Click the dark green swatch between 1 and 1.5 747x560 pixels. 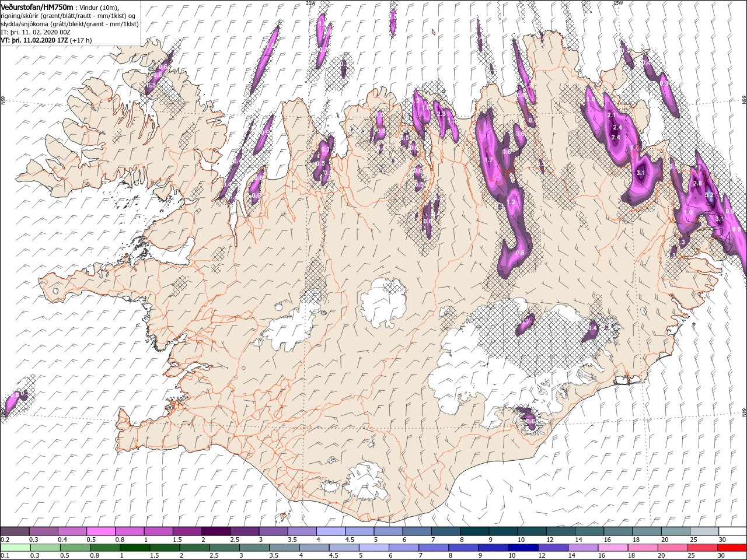(x=135, y=548)
